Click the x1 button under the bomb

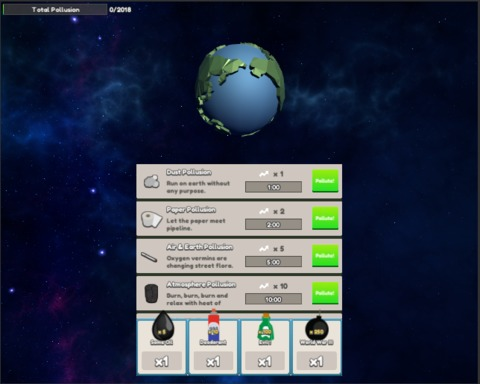tap(316, 361)
